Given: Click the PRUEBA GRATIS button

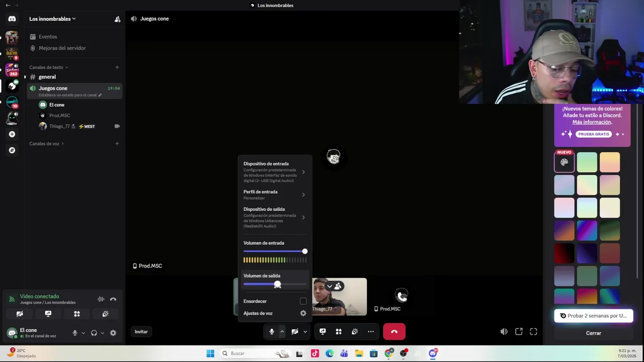Looking at the screenshot, I should [594, 134].
